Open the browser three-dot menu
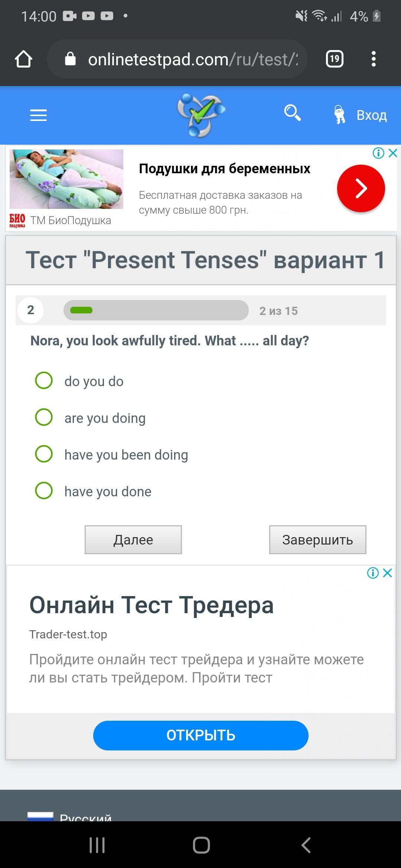The image size is (401, 868). (x=374, y=59)
